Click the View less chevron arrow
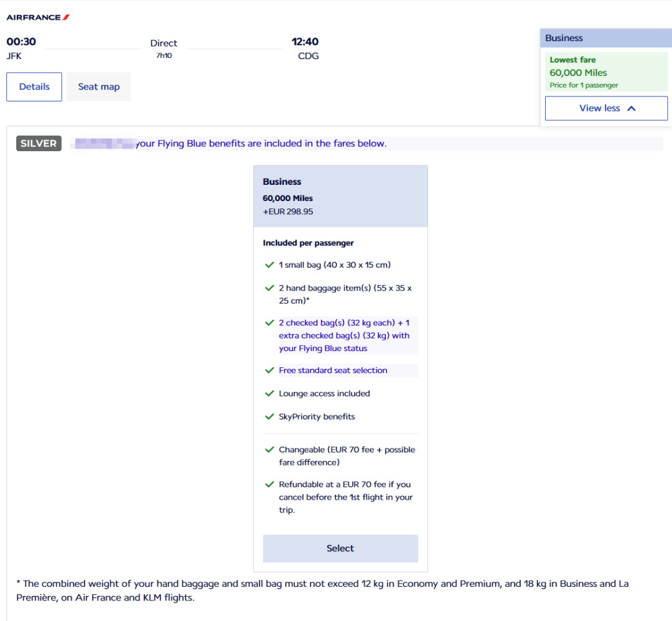Screen dimensions: 672x621 click(x=632, y=108)
